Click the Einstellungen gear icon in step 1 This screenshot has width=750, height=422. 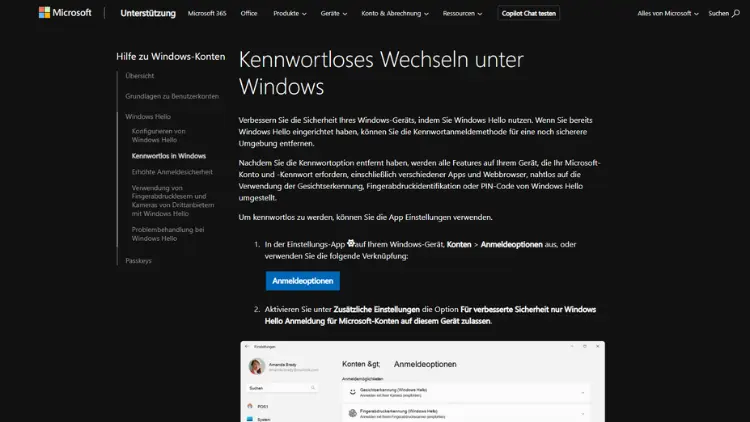click(351, 243)
